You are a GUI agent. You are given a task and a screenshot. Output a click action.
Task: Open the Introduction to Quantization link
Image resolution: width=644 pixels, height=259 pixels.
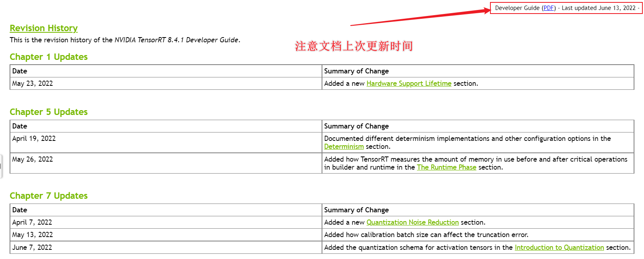(559, 247)
